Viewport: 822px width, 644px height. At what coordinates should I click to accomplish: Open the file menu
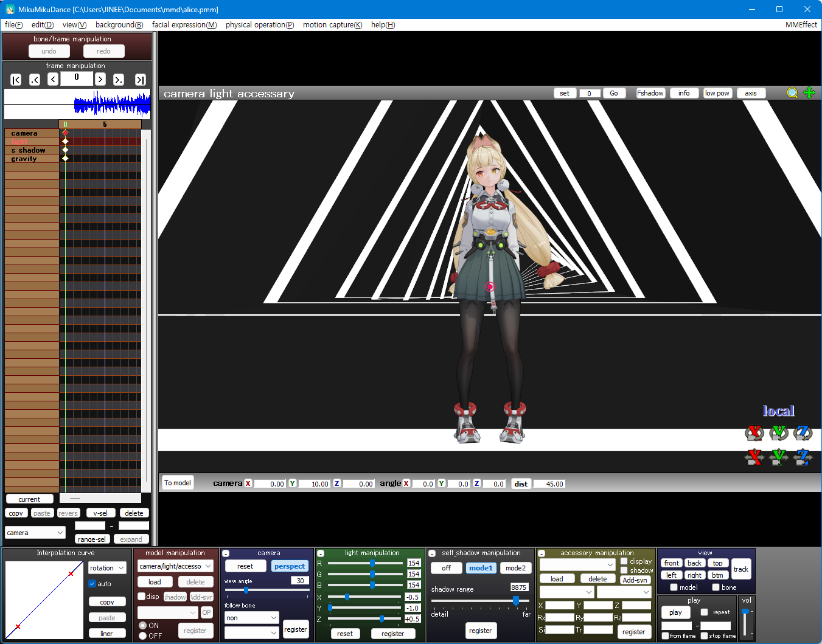14,25
